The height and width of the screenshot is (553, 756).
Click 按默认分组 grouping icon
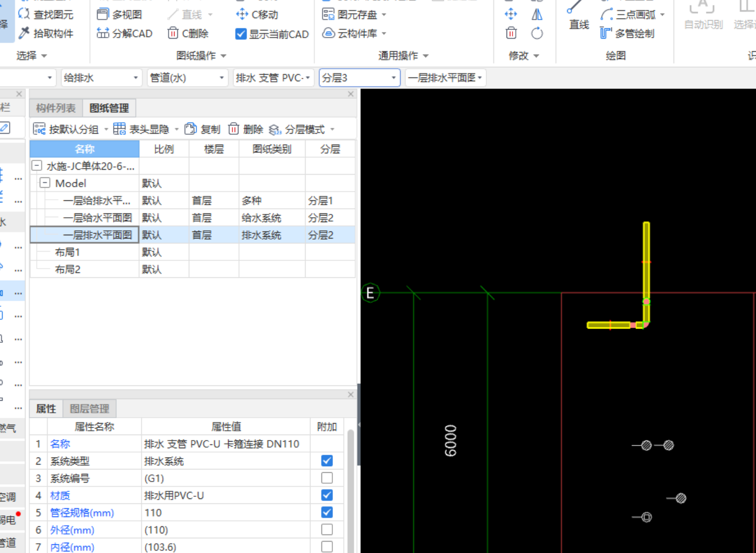pyautogui.click(x=39, y=129)
